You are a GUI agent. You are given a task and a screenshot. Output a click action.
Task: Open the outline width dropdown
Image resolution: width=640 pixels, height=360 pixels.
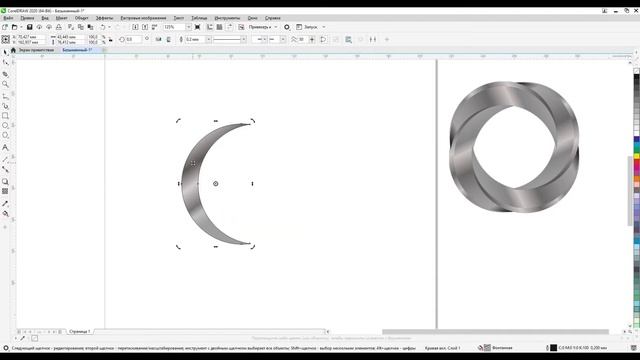point(208,40)
